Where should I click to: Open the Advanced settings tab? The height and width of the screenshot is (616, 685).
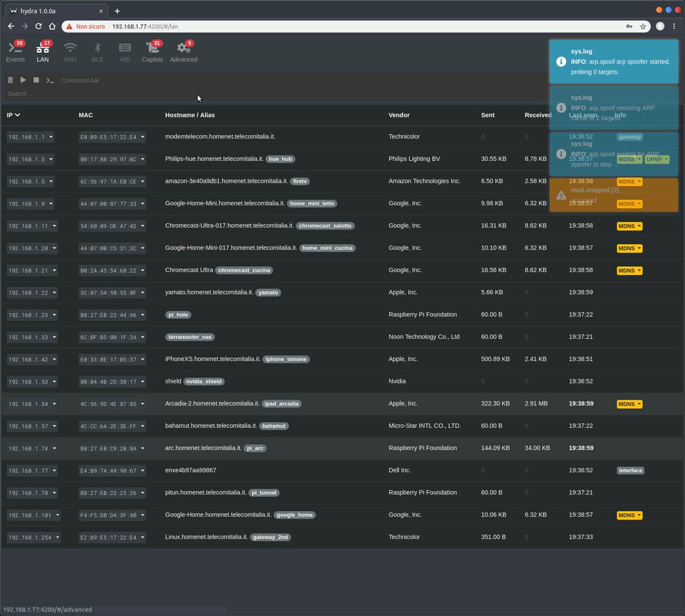pyautogui.click(x=184, y=52)
